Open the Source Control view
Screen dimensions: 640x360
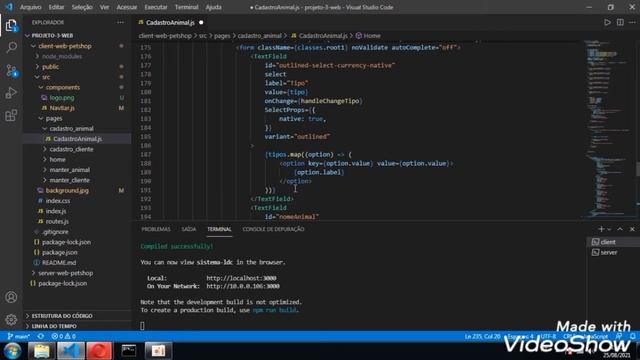coord(11,70)
